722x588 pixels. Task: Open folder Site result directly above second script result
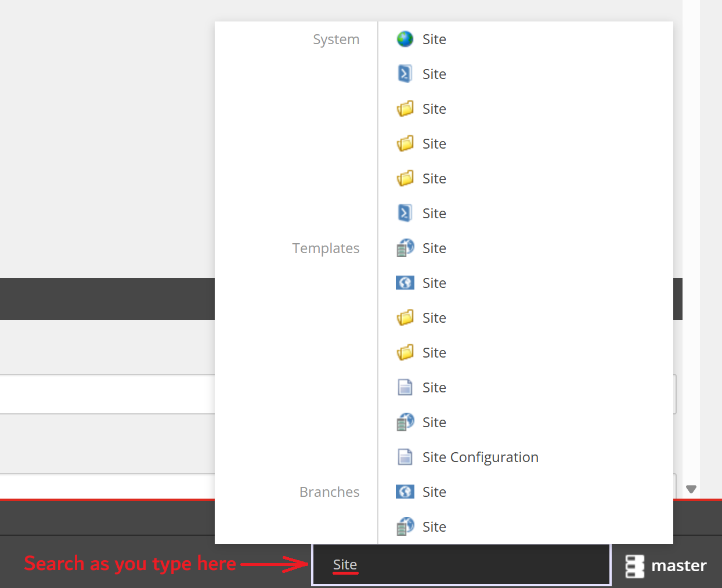(525, 178)
